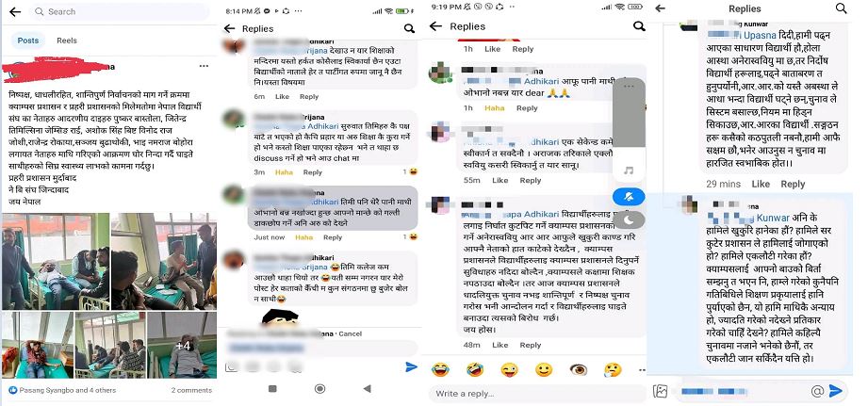The width and height of the screenshot is (868, 406).
Task: Tap the @ mention icon
Action: click(x=817, y=392)
